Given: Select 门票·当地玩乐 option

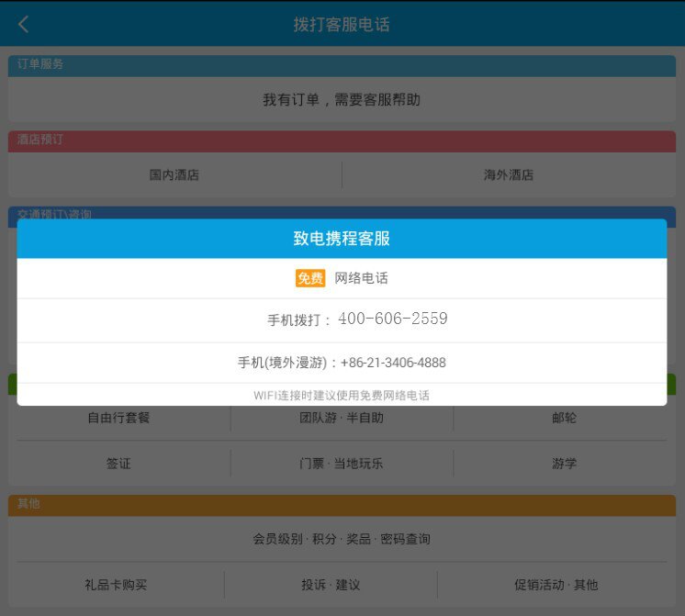Looking at the screenshot, I should click(342, 464).
